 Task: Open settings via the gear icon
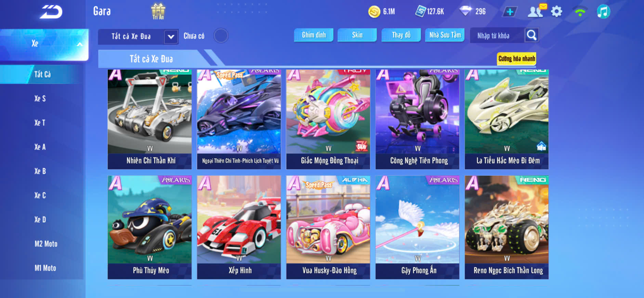pyautogui.click(x=556, y=12)
